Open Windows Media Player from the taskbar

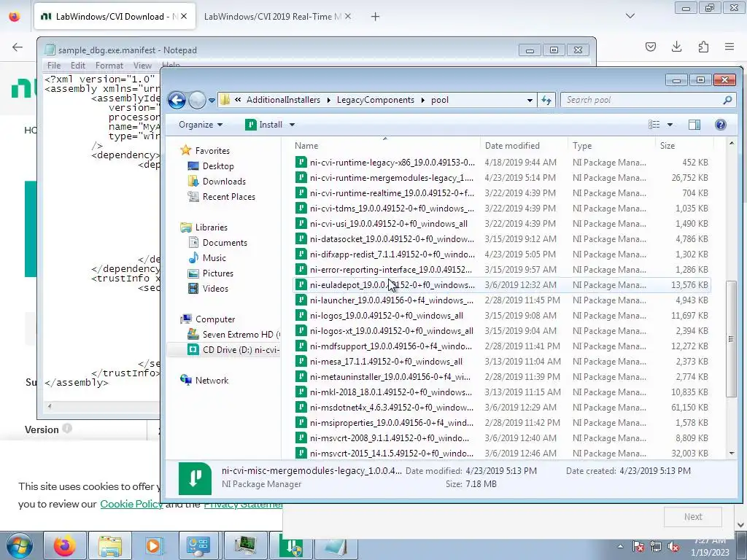[x=155, y=545]
